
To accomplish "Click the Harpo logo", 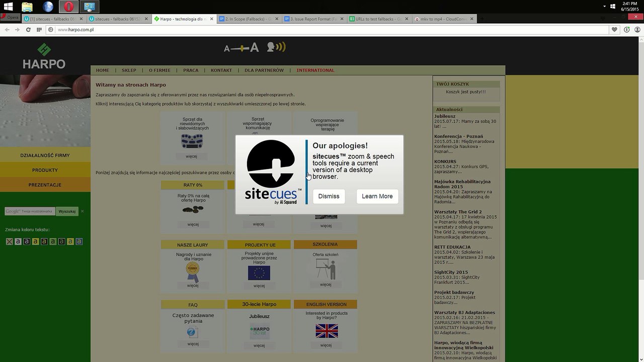I will pyautogui.click(x=44, y=56).
